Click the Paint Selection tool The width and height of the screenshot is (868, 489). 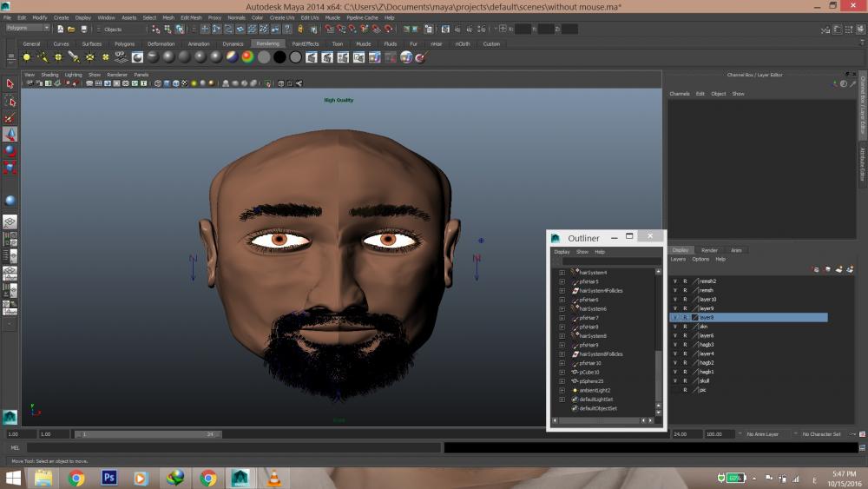tap(10, 118)
